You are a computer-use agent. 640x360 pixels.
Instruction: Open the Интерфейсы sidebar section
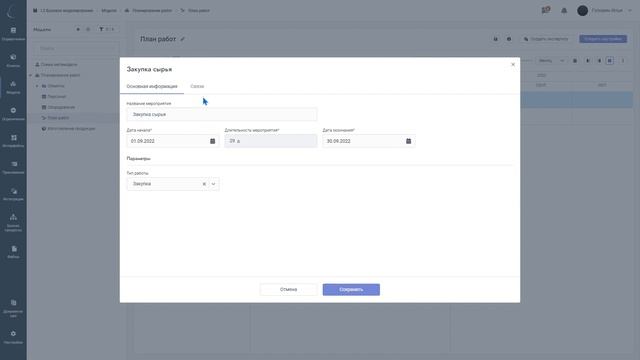point(13,140)
